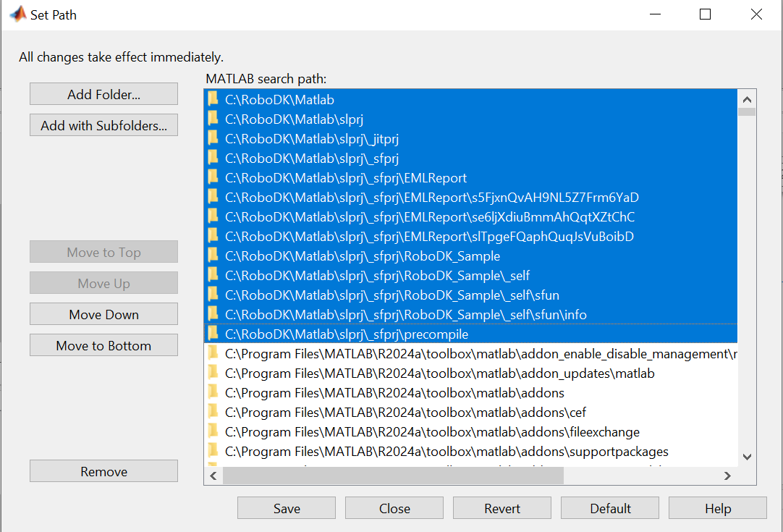Click the MATLAB logo in title bar

pos(17,14)
